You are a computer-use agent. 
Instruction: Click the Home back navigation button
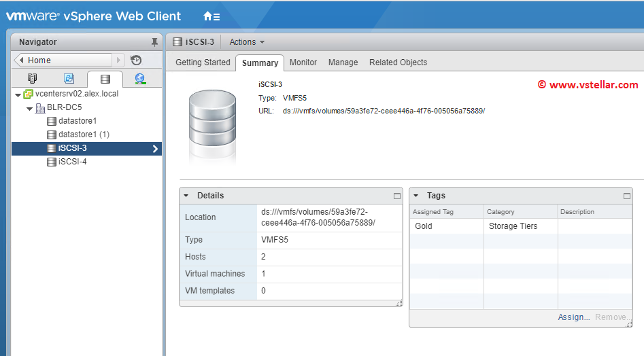click(x=62, y=60)
